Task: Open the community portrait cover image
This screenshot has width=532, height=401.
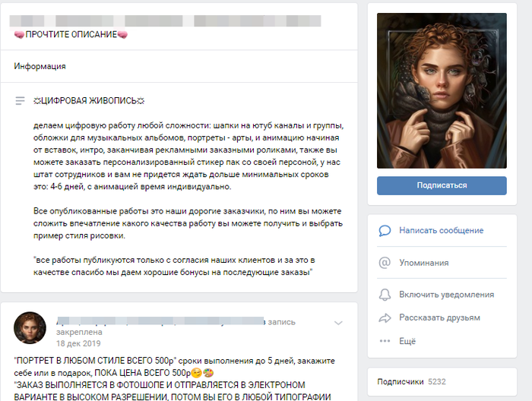Action: pos(442,90)
